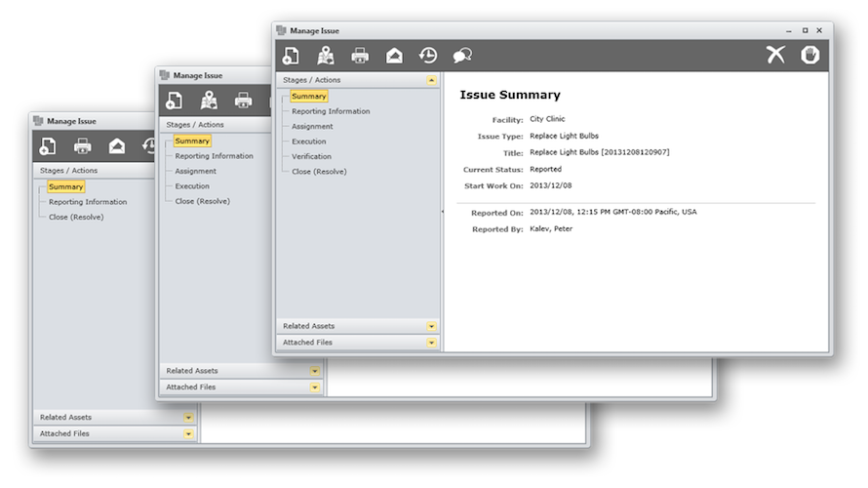This screenshot has width=868, height=488.
Task: Expand Attached Files in the front window
Action: 431,343
